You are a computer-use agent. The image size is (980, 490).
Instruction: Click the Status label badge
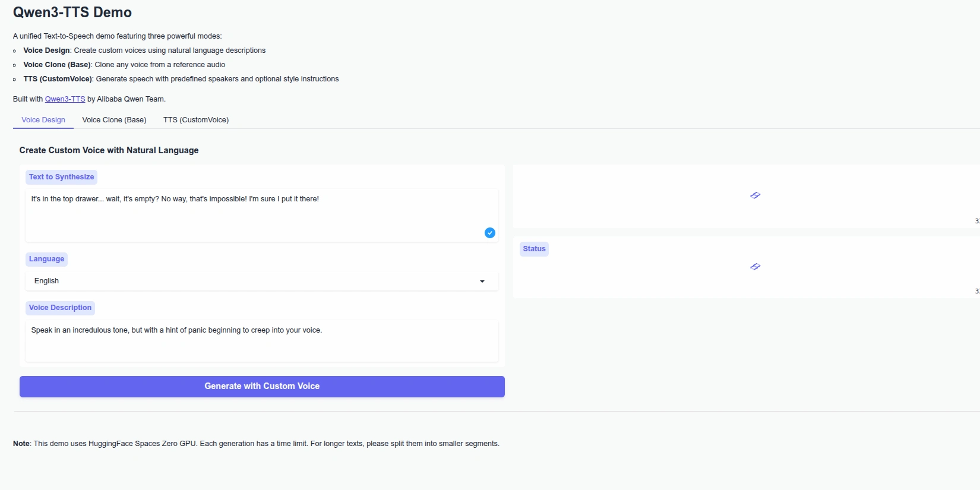click(x=534, y=249)
